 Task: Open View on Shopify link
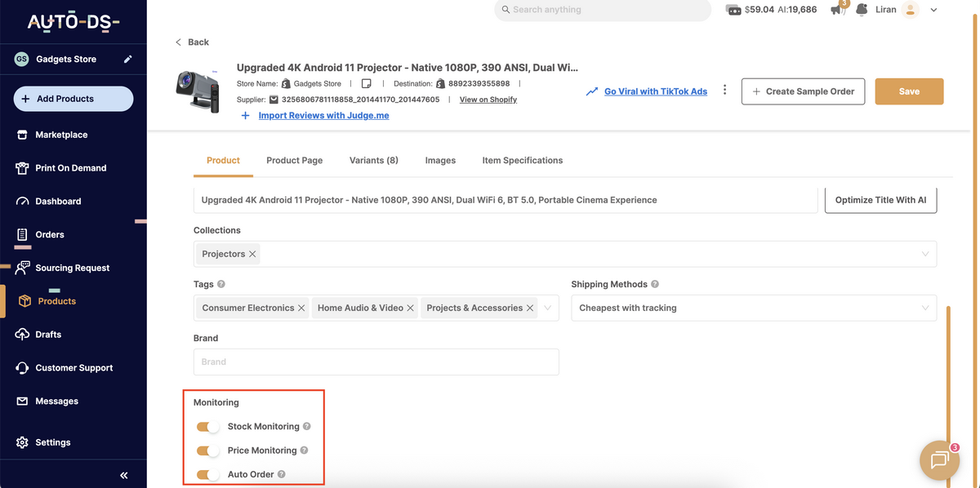point(488,99)
